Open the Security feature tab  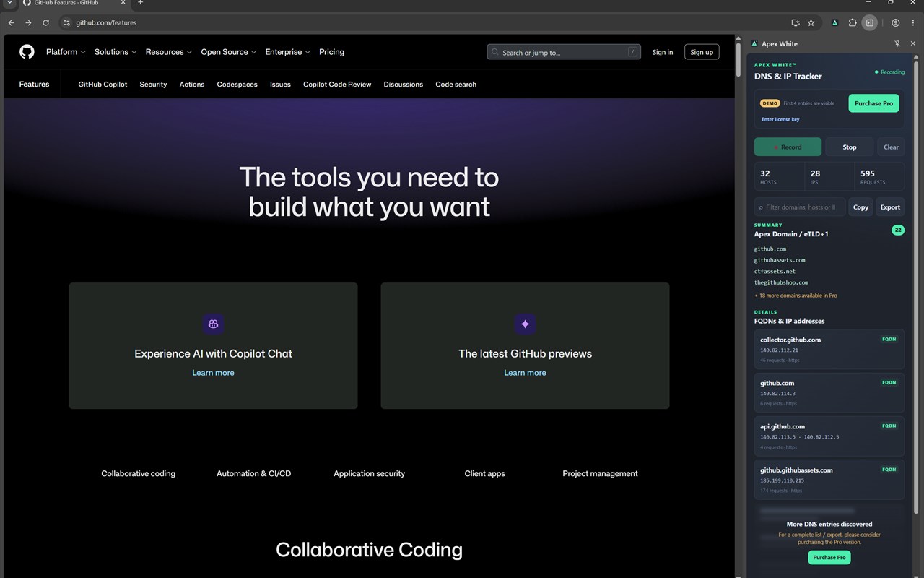point(153,85)
